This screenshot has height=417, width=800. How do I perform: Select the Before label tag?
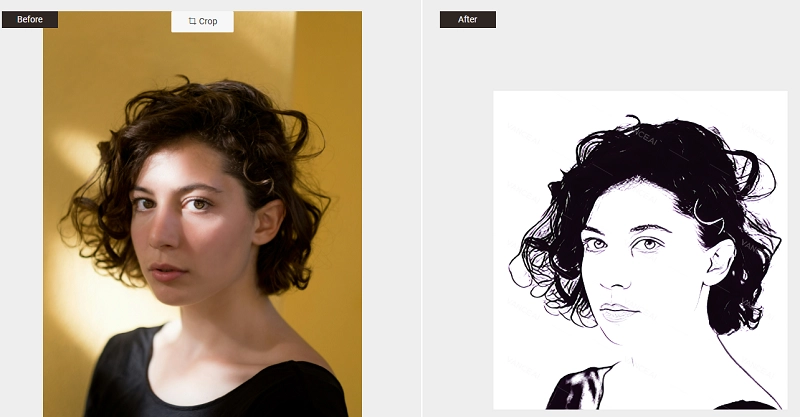[x=30, y=19]
